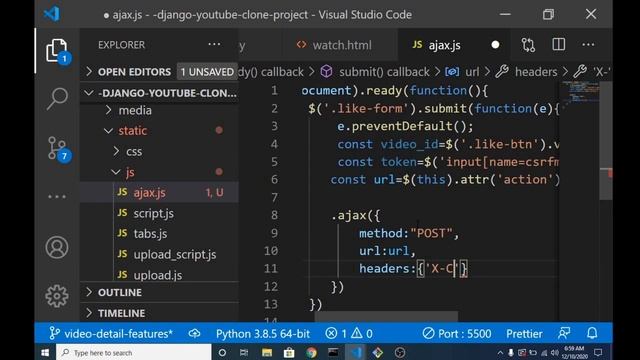Image resolution: width=640 pixels, height=360 pixels.
Task: Expand the media folder
Action: pyautogui.click(x=135, y=110)
